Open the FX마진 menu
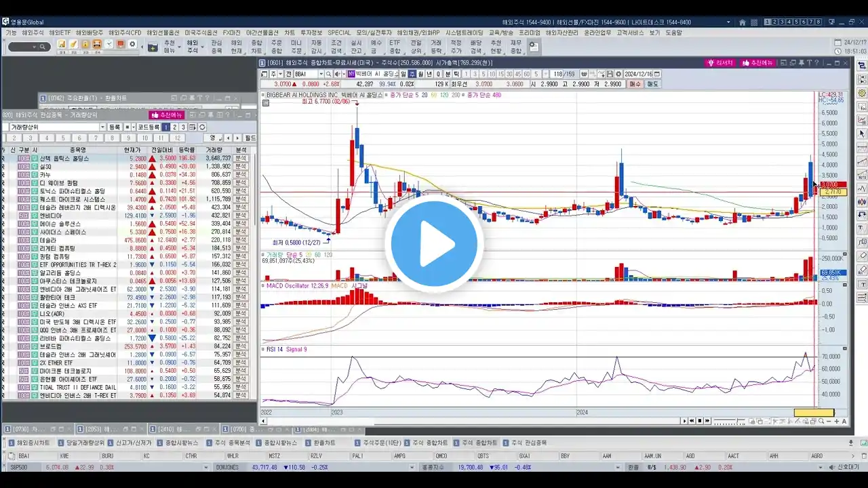This screenshot has height=488, width=868. [x=231, y=33]
